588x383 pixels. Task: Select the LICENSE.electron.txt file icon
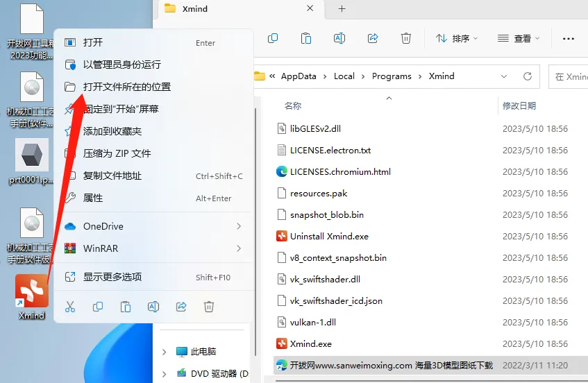click(x=282, y=151)
